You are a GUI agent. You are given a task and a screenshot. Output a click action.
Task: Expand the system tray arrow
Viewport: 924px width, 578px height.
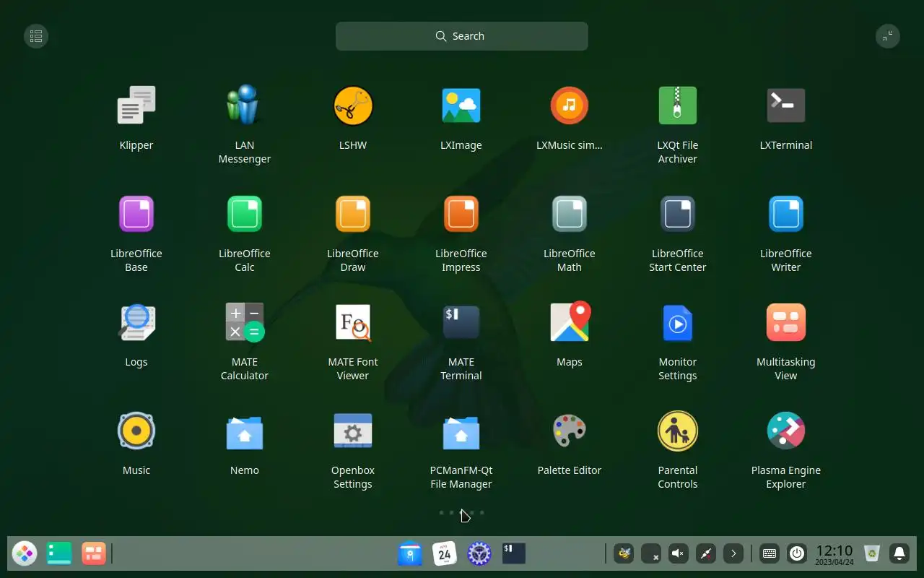point(733,554)
